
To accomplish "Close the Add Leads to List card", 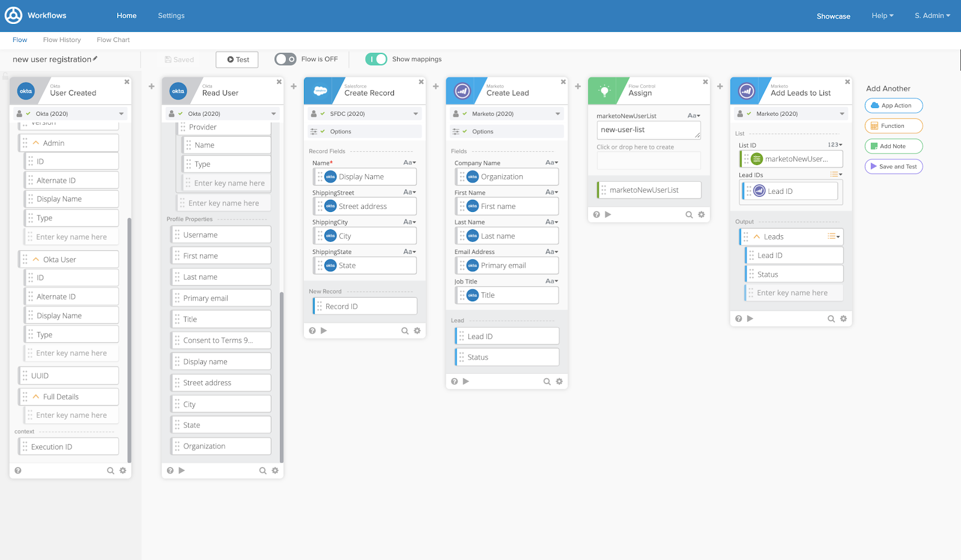I will [x=847, y=82].
